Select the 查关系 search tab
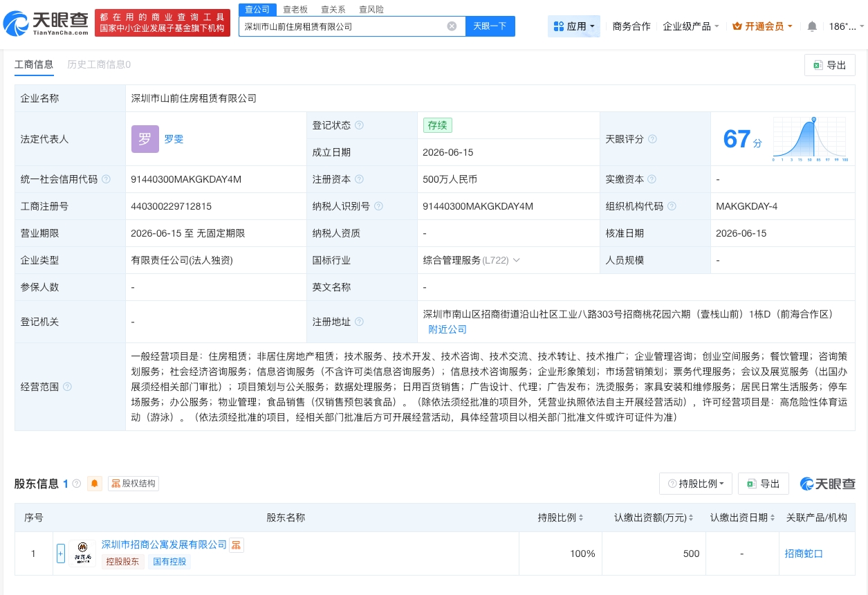The width and height of the screenshot is (868, 595). point(333,9)
